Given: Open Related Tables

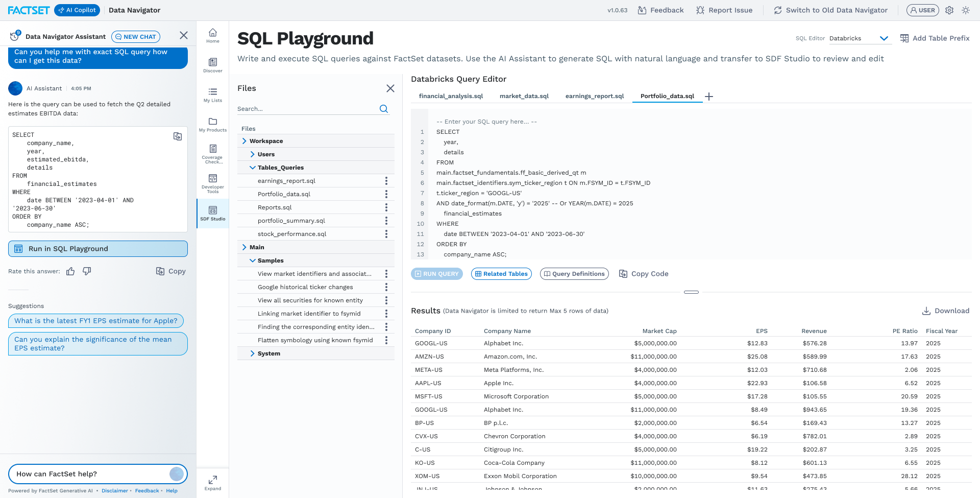Looking at the screenshot, I should [501, 274].
